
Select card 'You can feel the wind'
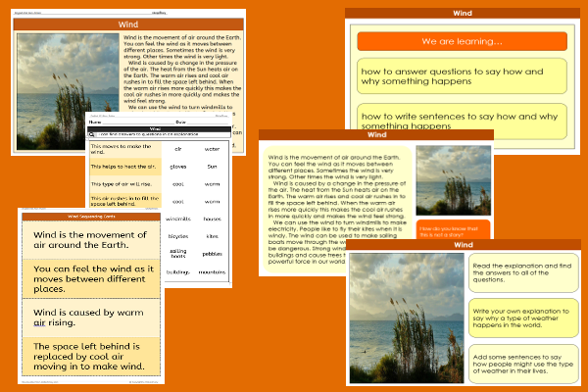91,278
